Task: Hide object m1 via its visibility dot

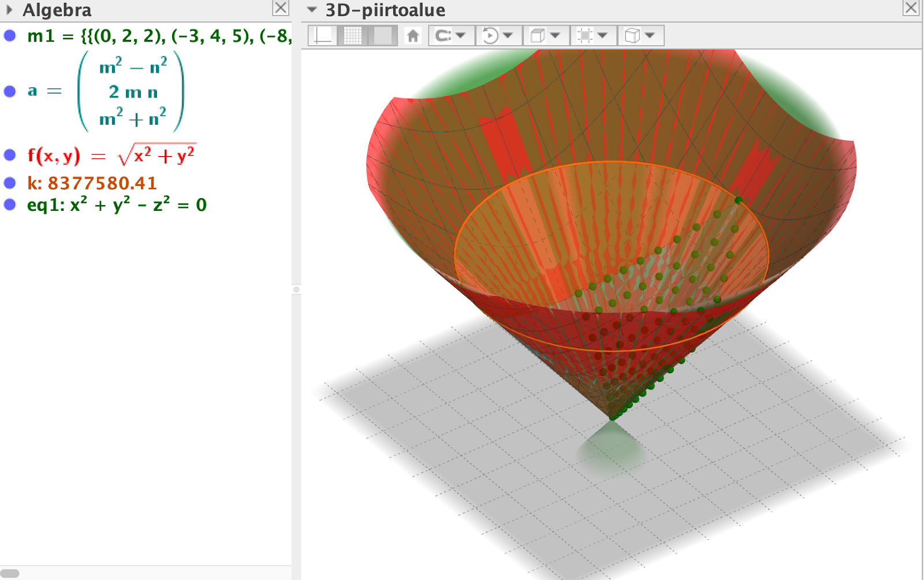Action: pyautogui.click(x=10, y=36)
